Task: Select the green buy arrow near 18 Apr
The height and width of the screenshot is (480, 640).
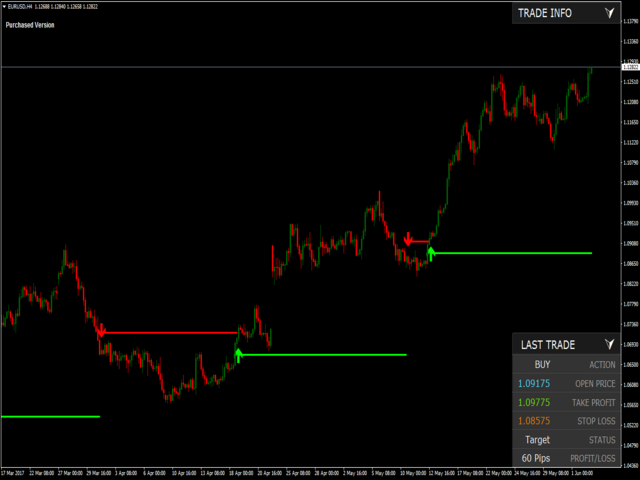Action: pos(239,356)
